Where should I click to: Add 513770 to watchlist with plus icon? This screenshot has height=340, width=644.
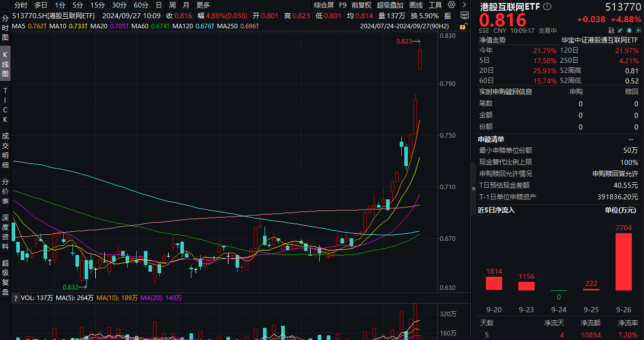[x=637, y=31]
